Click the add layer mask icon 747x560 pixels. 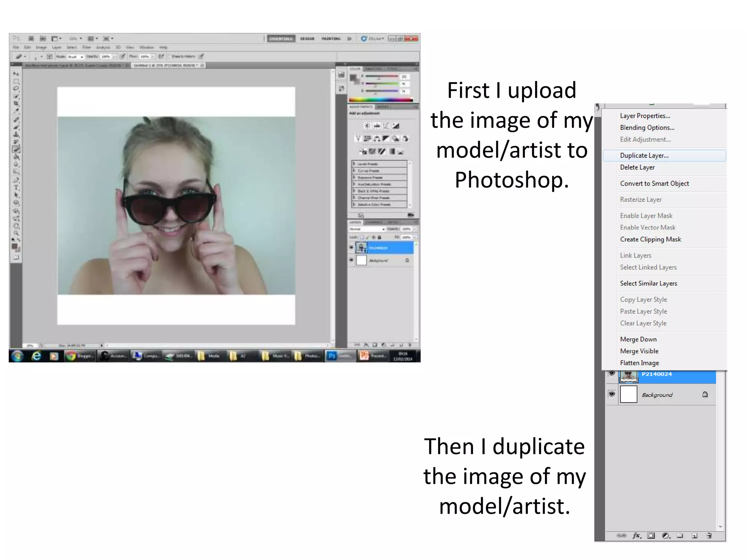(x=651, y=535)
